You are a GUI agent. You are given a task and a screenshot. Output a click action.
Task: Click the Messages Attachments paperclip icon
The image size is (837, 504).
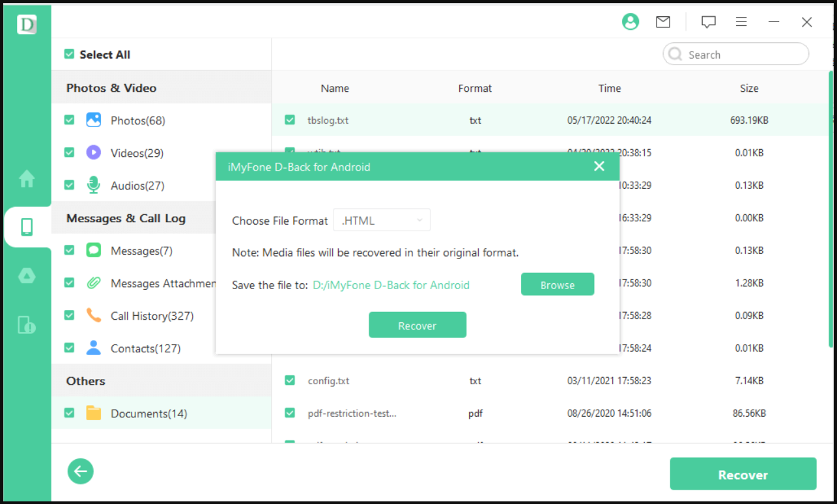click(94, 283)
